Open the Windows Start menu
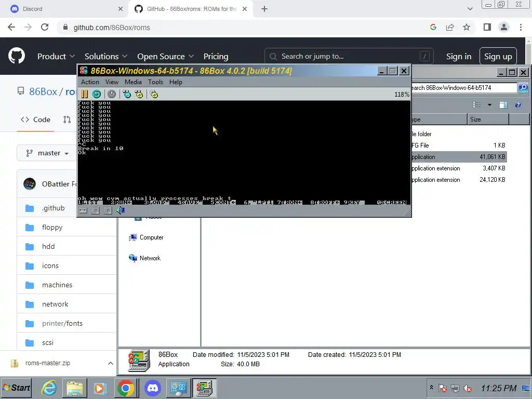Screen dimensions: 532x399 click(16, 388)
